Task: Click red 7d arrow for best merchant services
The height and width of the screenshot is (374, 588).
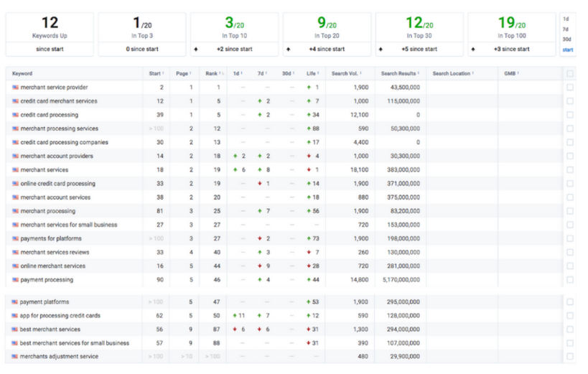Action: coord(259,329)
